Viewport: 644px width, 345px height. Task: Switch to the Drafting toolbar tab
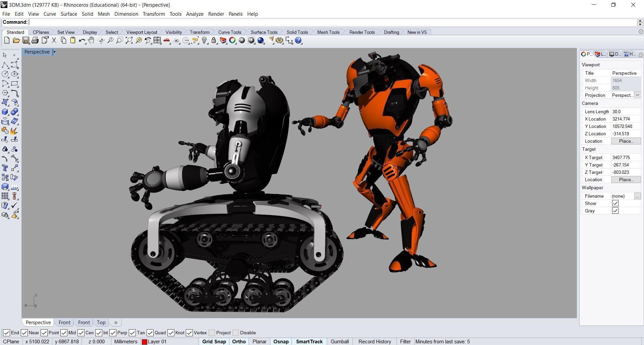(x=391, y=32)
